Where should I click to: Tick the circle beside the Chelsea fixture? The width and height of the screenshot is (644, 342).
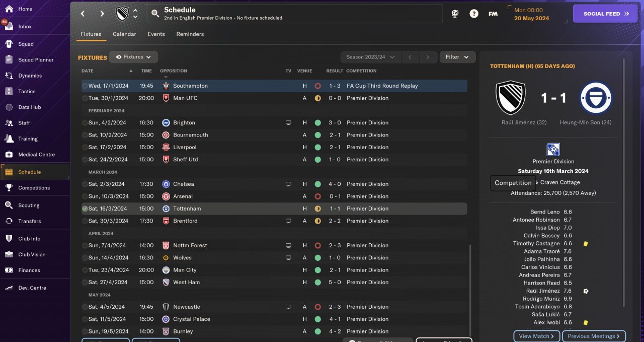pos(85,184)
